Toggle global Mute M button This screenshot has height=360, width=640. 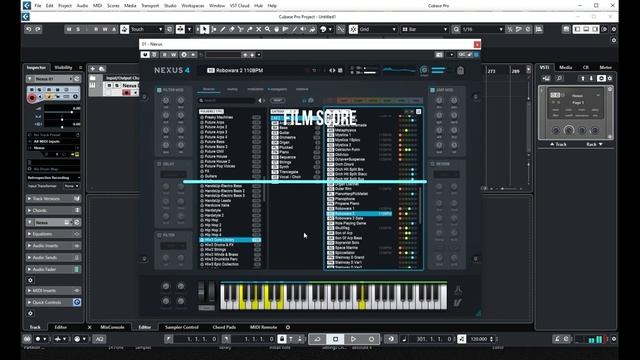pos(69,29)
